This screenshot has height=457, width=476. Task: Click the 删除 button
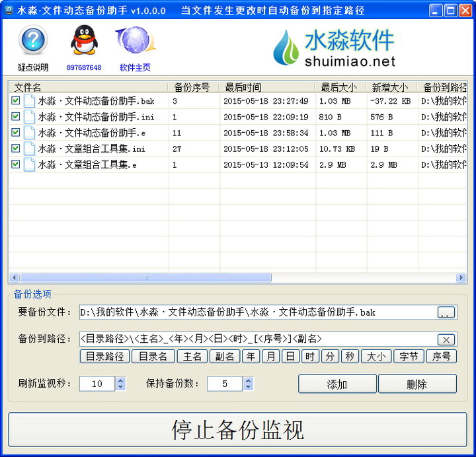tap(417, 384)
